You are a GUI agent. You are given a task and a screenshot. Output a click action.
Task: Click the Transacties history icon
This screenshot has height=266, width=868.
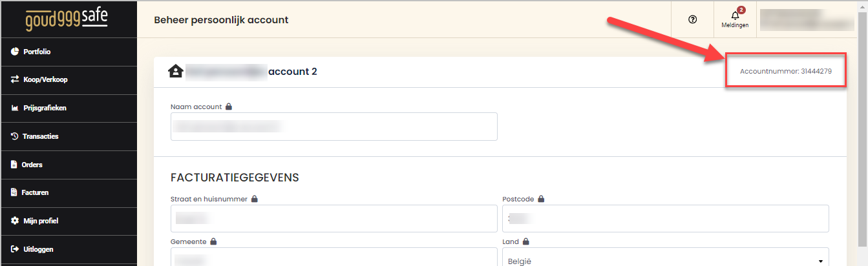pos(14,136)
